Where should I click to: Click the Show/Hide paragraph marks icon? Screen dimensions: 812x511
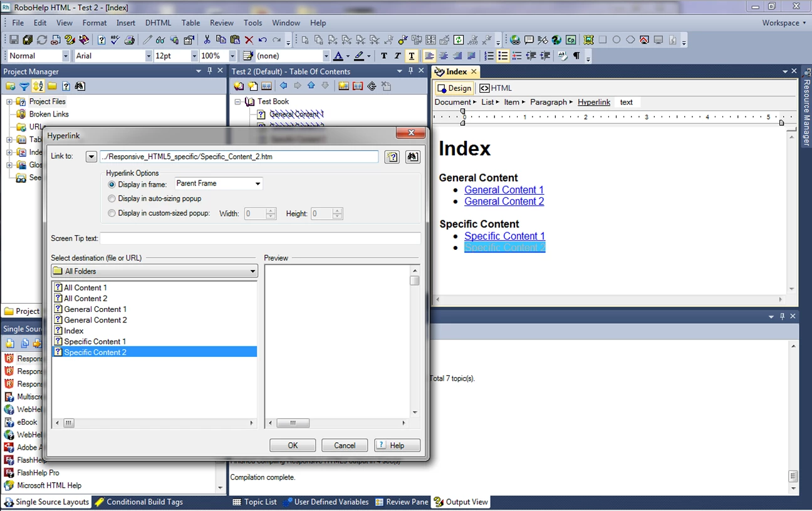pos(576,56)
